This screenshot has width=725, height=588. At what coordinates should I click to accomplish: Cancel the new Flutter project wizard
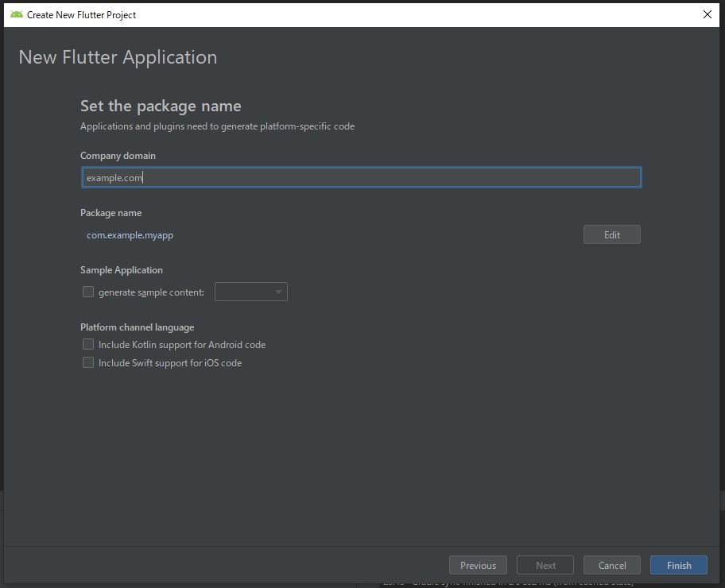tap(611, 565)
